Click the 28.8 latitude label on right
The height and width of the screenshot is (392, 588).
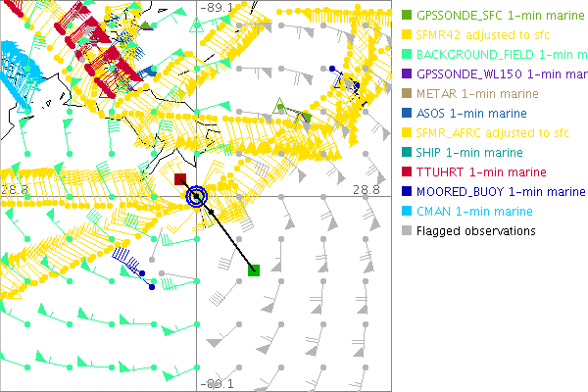(367, 188)
